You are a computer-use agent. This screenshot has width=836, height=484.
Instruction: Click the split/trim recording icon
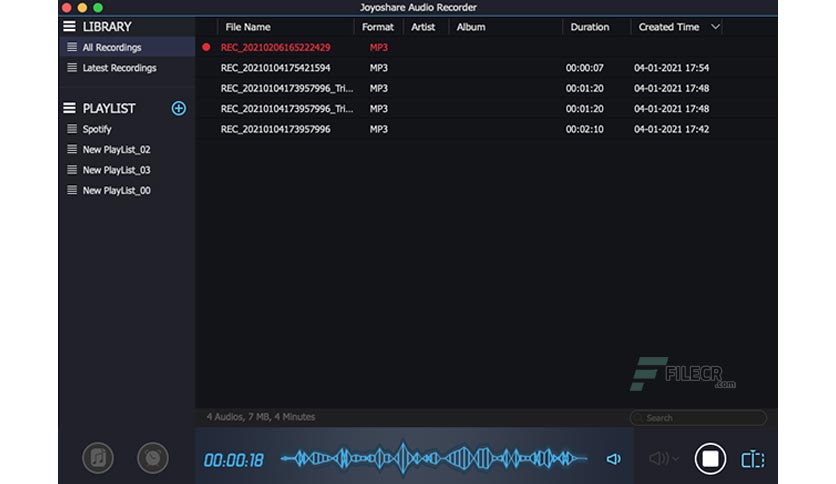click(x=753, y=459)
